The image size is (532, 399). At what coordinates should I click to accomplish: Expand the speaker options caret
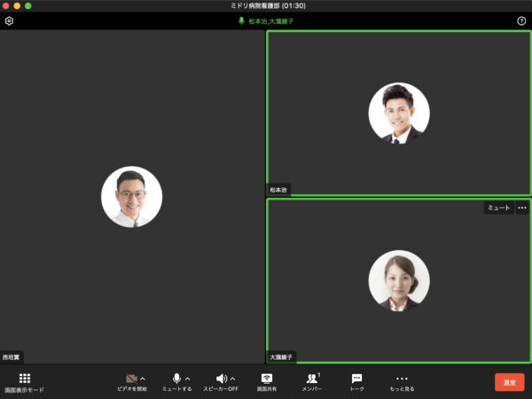click(x=232, y=379)
